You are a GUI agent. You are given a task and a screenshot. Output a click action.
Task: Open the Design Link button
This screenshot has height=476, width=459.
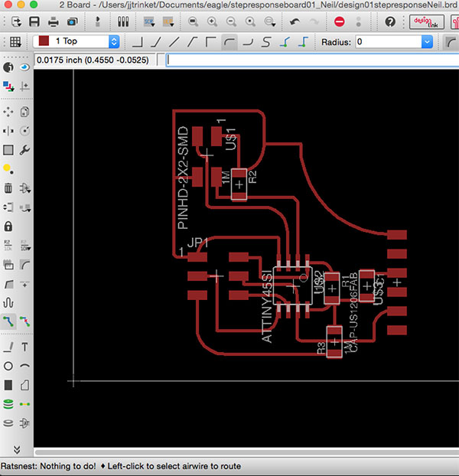[427, 21]
